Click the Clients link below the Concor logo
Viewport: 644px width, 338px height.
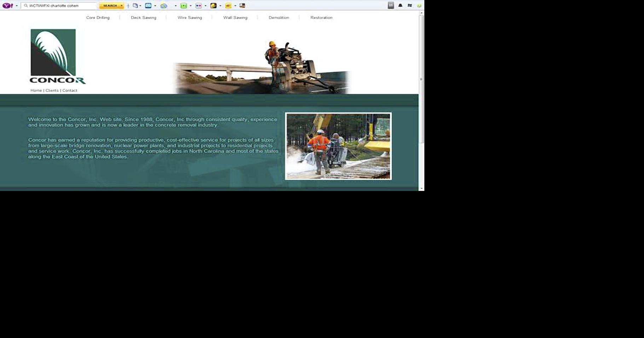52,90
